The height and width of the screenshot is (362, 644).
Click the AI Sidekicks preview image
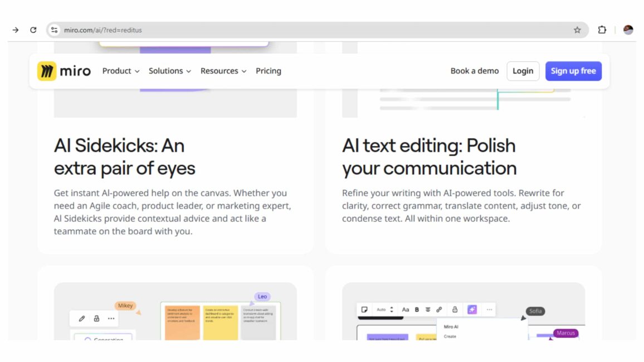(x=175, y=103)
